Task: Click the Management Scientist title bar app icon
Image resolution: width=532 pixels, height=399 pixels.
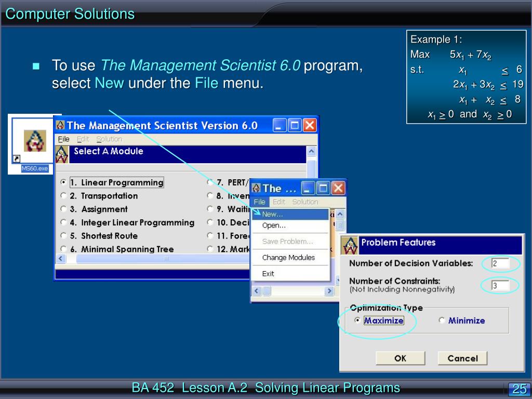Action: [x=60, y=125]
